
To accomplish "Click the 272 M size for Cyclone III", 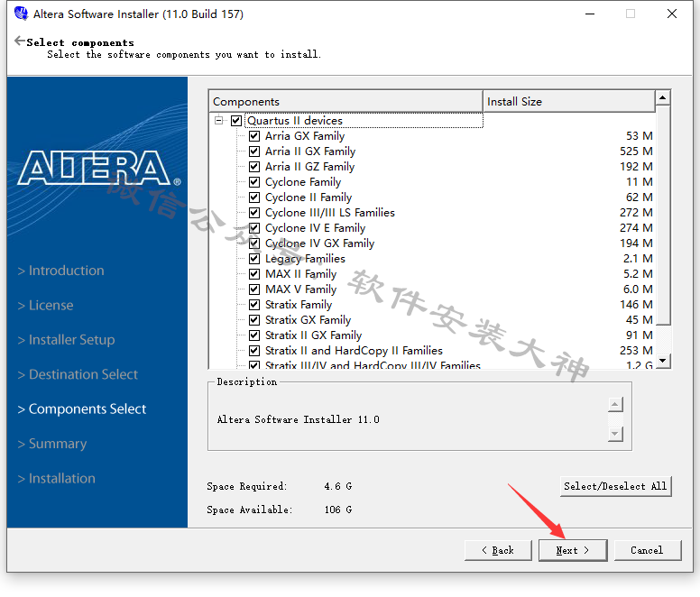I will (x=636, y=213).
